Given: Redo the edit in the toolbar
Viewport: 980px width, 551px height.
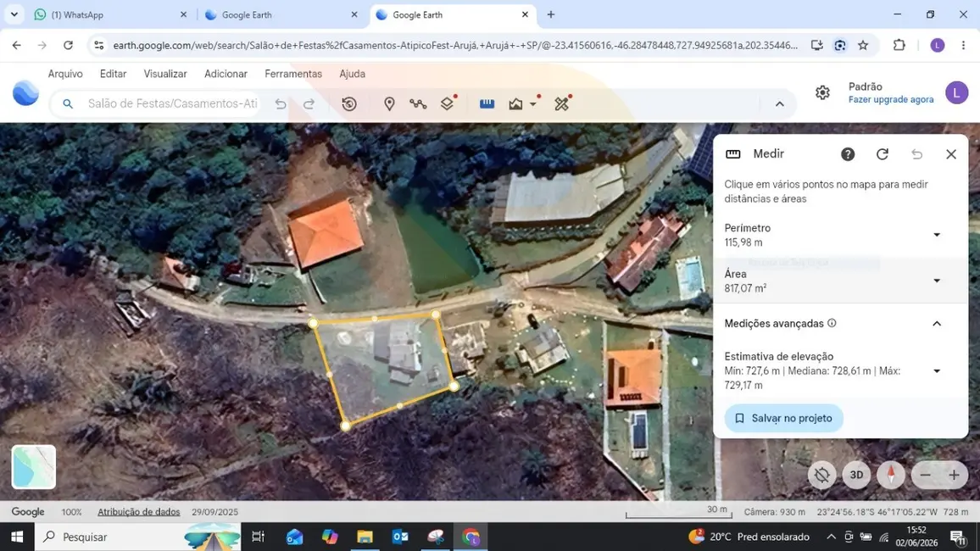Looking at the screenshot, I should (x=309, y=103).
